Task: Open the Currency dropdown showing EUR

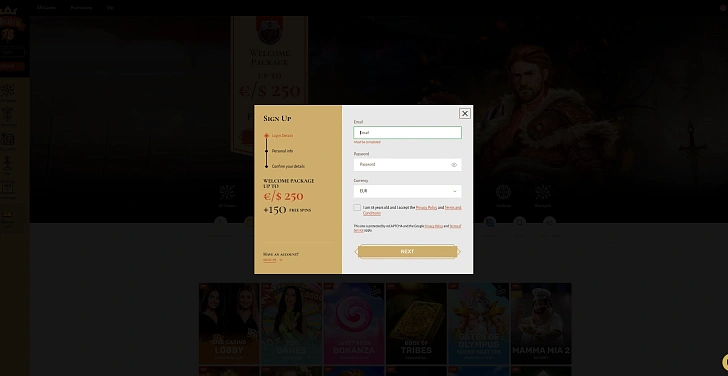Action: point(407,191)
